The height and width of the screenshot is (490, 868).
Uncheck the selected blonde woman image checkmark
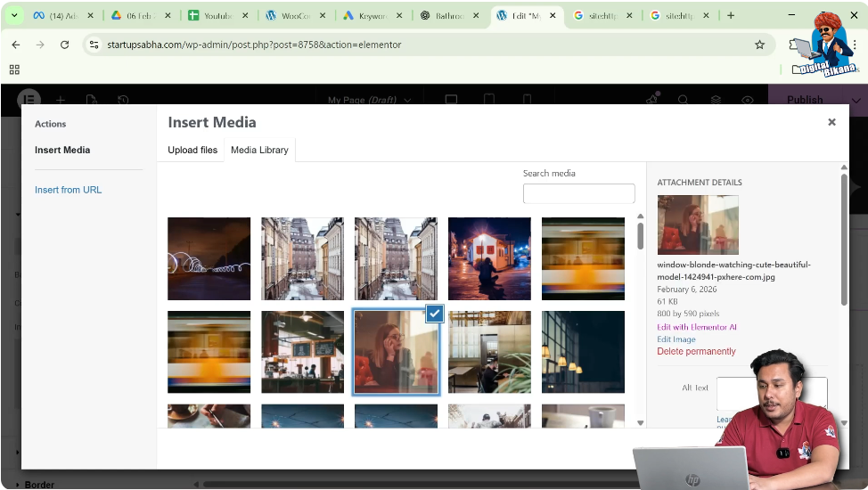pos(434,314)
